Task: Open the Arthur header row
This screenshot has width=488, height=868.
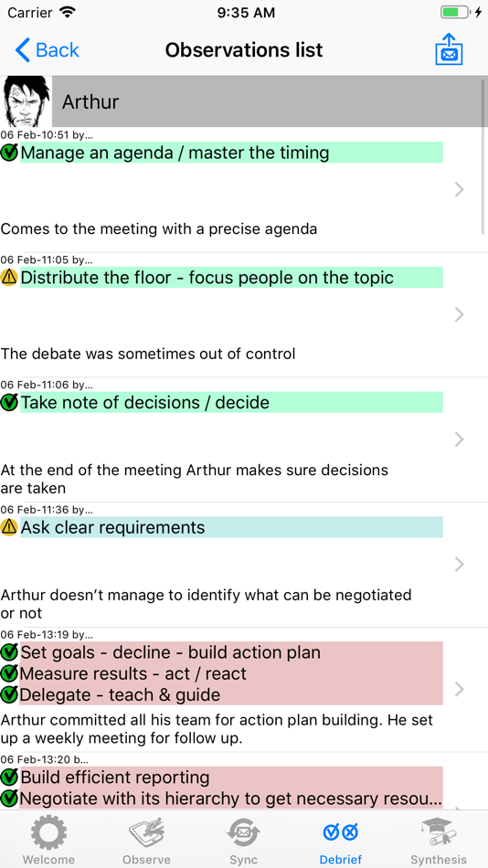Action: point(244,101)
